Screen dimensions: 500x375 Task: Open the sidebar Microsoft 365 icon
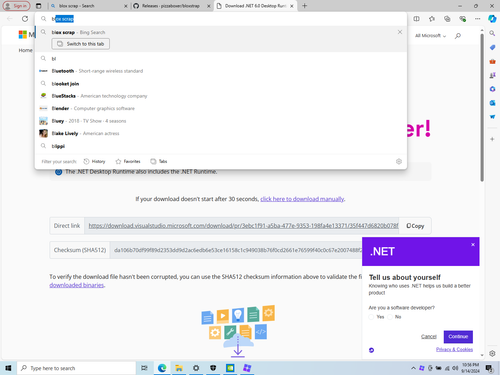492,89
